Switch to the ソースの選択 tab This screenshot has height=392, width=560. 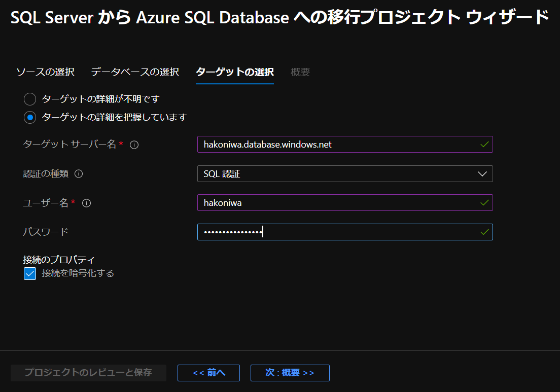[x=45, y=72]
